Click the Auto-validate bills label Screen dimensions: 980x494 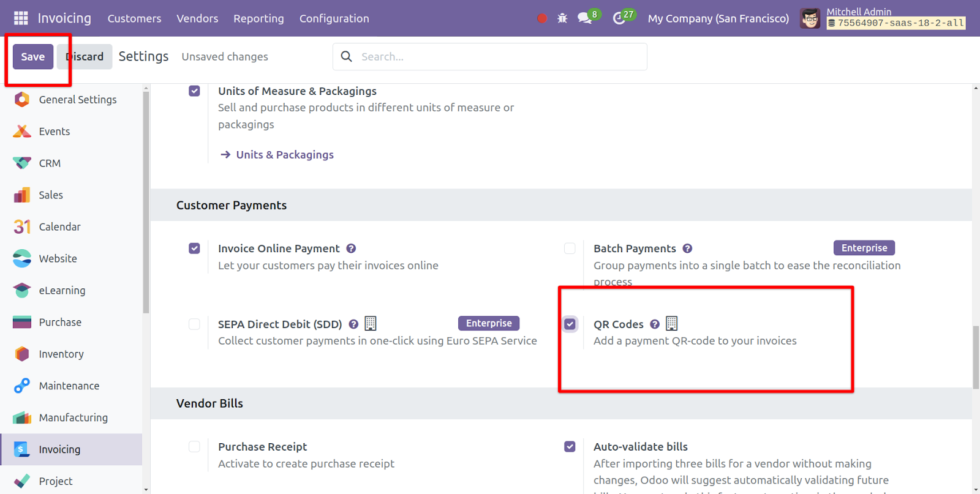[641, 447]
